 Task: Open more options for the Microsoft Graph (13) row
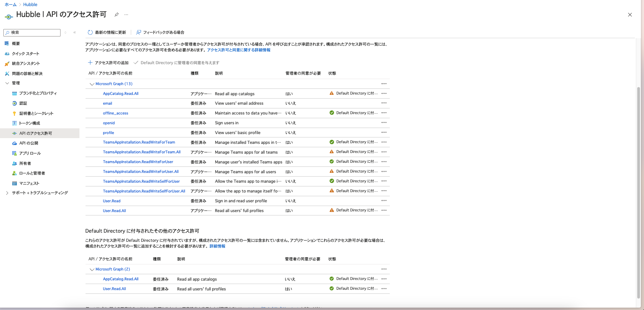(x=384, y=83)
